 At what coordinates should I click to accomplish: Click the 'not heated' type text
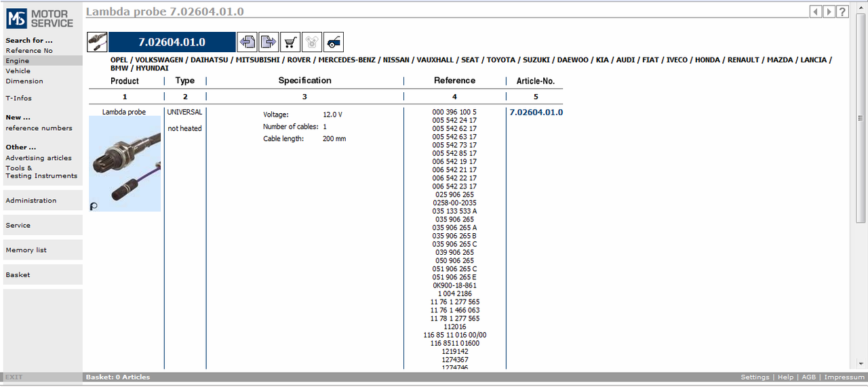[x=184, y=129]
